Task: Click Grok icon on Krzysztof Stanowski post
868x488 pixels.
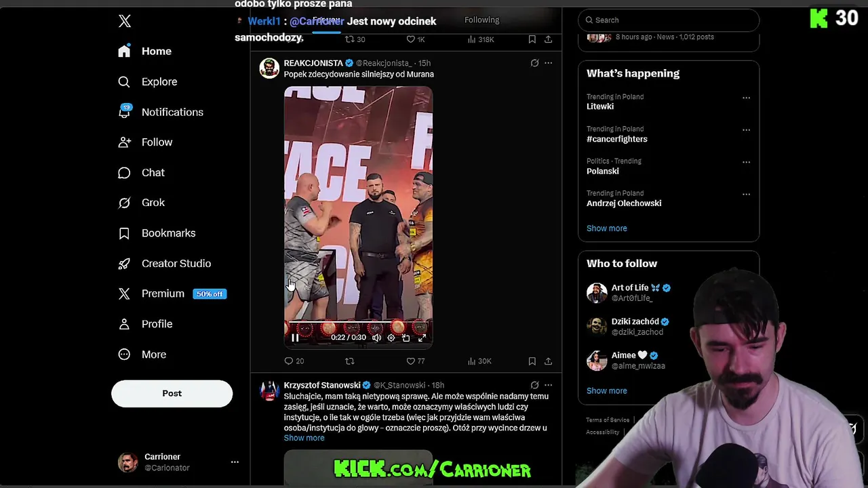Action: click(534, 385)
